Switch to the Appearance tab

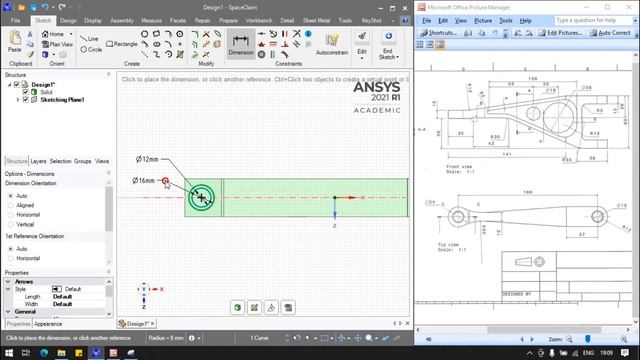tap(48, 324)
